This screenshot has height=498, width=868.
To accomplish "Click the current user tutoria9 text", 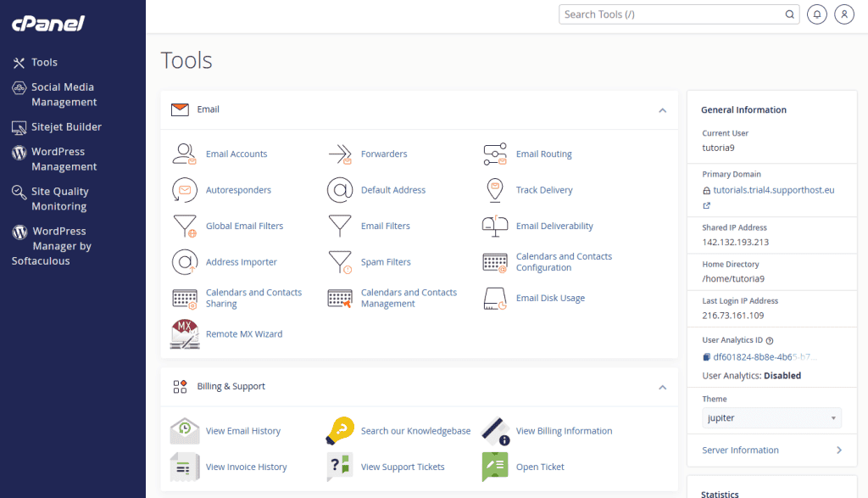I will click(718, 148).
